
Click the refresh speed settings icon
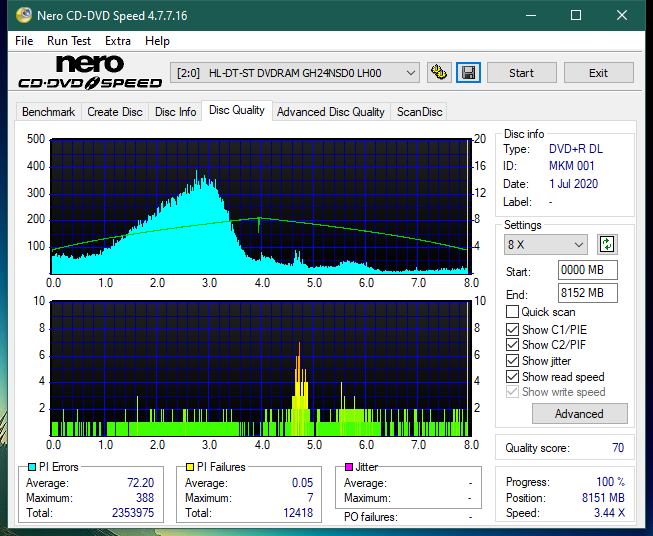pos(607,244)
